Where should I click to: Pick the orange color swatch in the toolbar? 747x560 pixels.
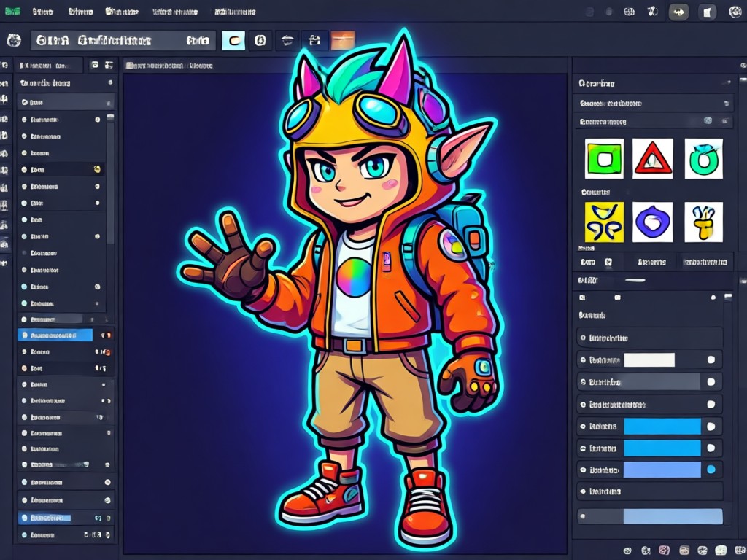pos(343,41)
